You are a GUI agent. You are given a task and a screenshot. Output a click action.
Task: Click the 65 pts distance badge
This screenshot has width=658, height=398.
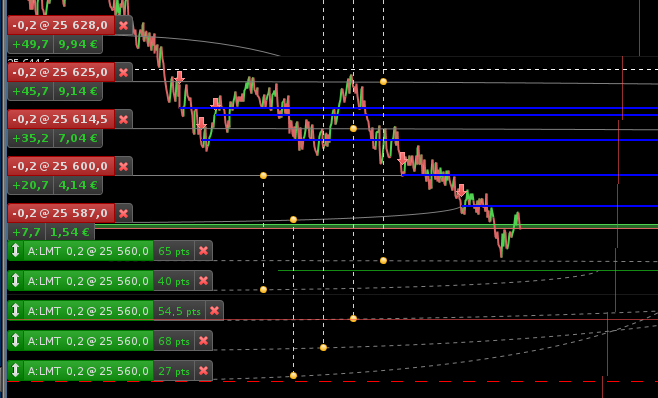174,251
